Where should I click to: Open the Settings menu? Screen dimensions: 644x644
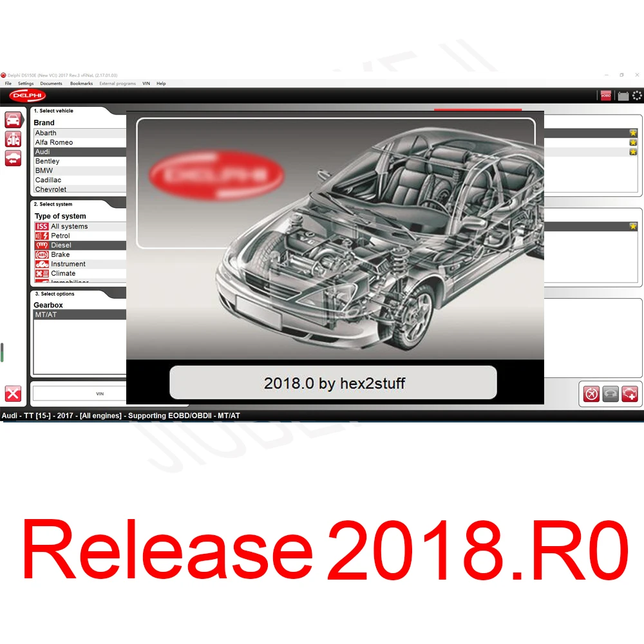click(26, 83)
